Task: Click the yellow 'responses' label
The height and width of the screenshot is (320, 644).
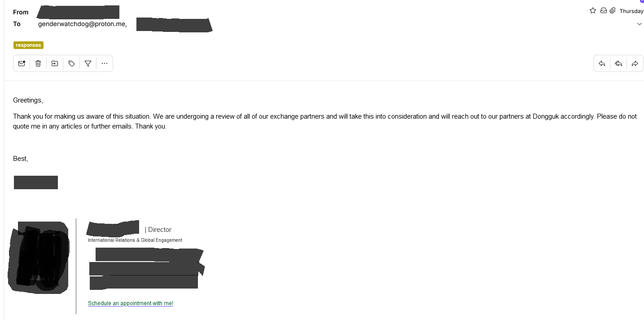Action: tap(28, 45)
